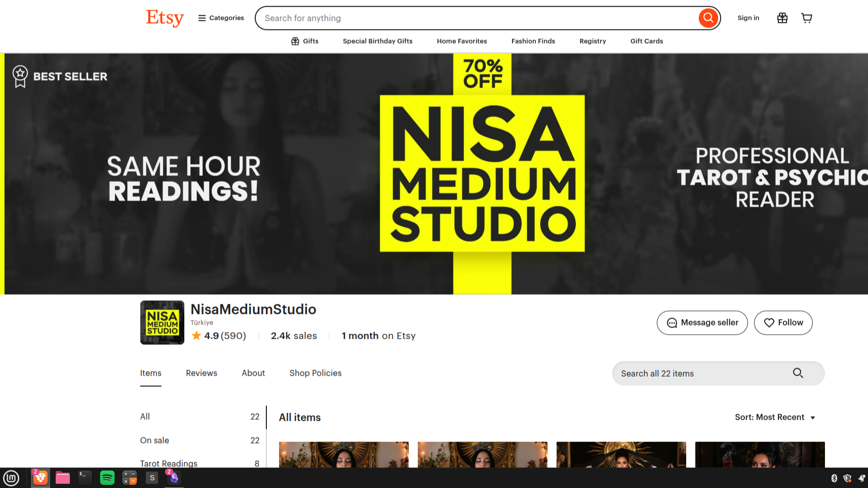
Task: Switch to the Items tab
Action: pyautogui.click(x=151, y=373)
